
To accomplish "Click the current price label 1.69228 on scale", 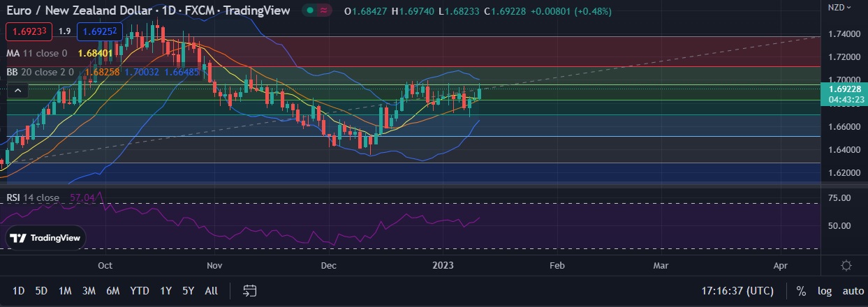I will (x=846, y=89).
